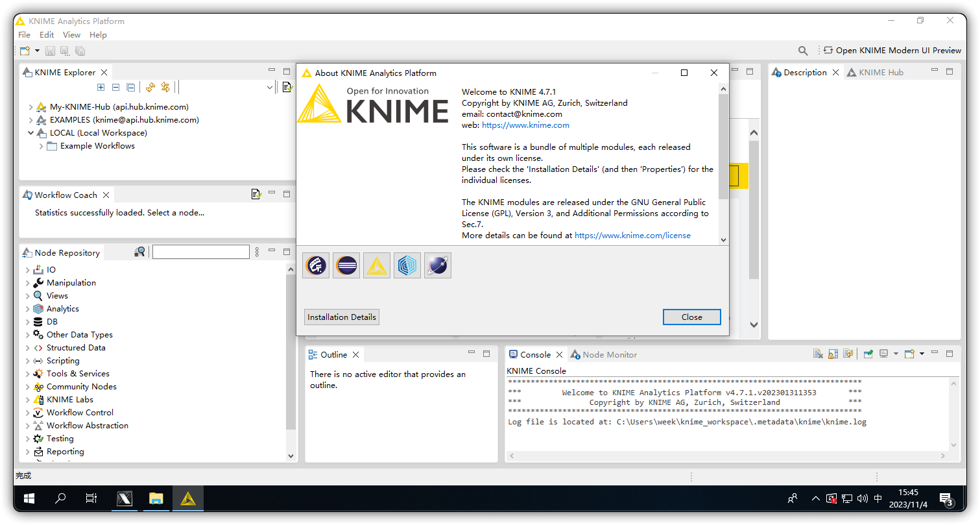Select the DB category icon
Image resolution: width=980 pixels, height=525 pixels.
tap(38, 322)
